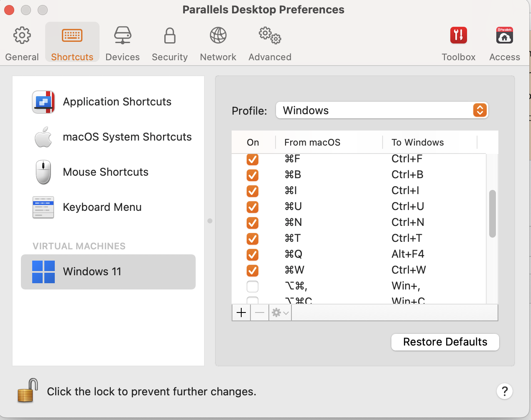
Task: Click the shortcuts list vertical scrollbar
Action: [493, 214]
